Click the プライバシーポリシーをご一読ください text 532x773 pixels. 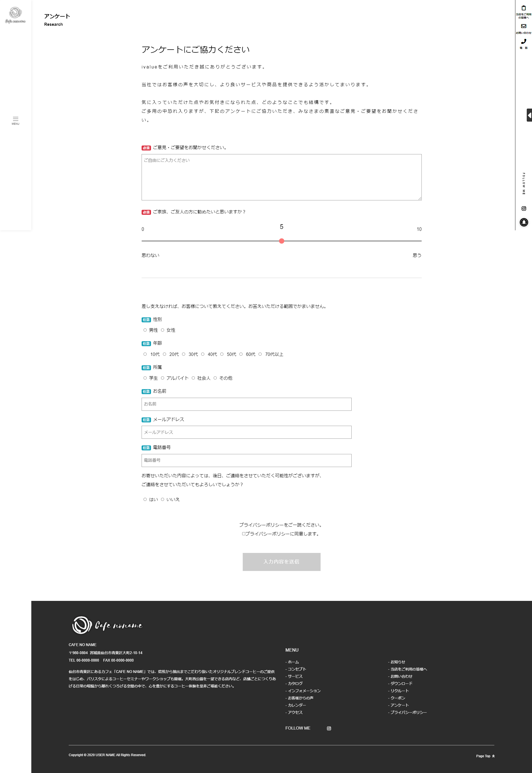coord(281,524)
